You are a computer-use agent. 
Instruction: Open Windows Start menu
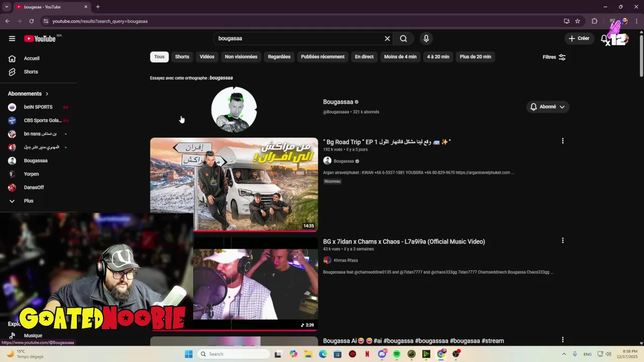click(x=189, y=354)
